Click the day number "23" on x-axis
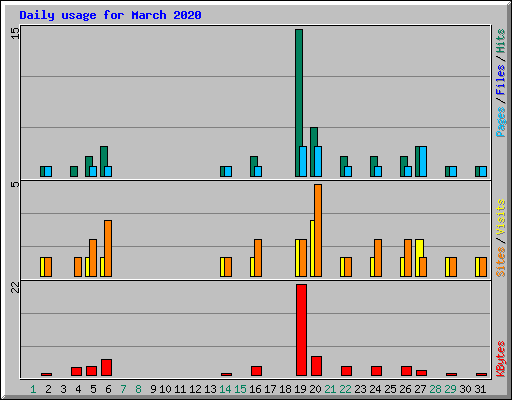Viewport: 512px width, 400px height. click(360, 389)
